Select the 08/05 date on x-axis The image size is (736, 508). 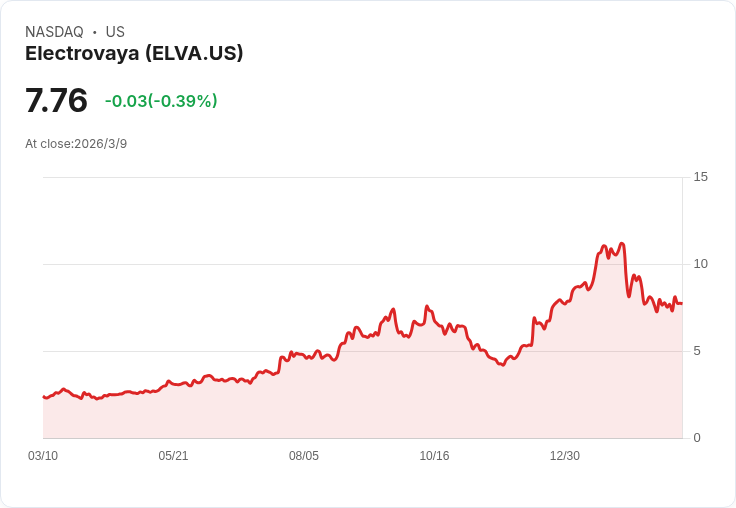click(x=304, y=456)
